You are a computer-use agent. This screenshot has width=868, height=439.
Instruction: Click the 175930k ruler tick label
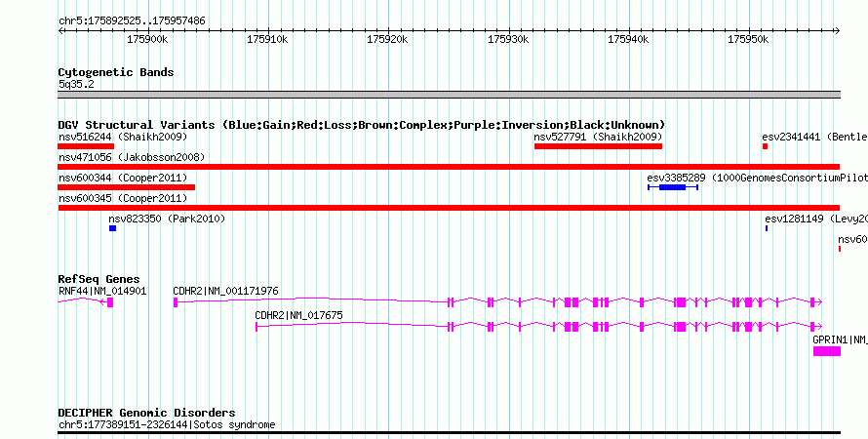(x=508, y=40)
